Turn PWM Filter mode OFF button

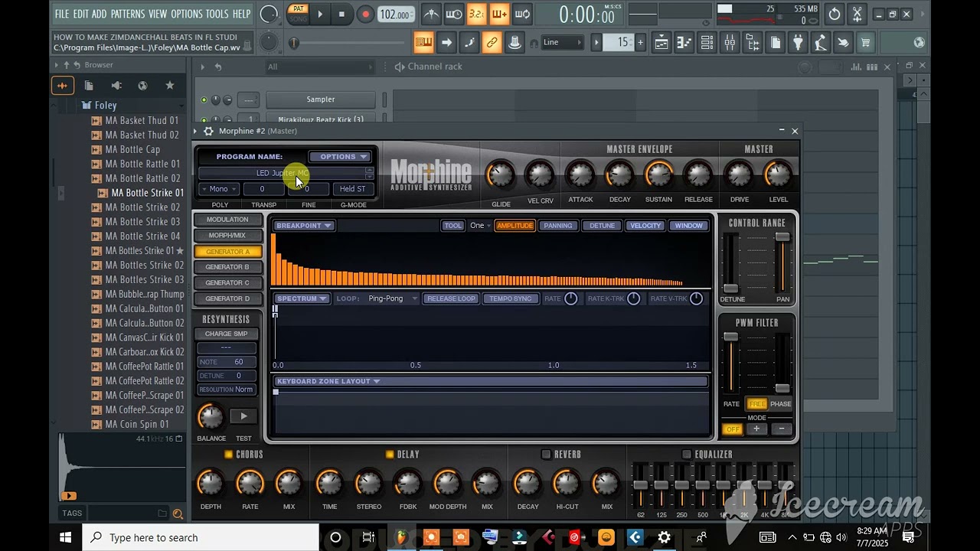tap(733, 429)
